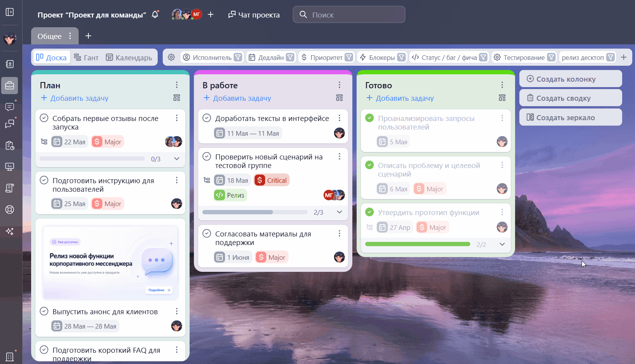Open Чат проекта

(x=254, y=15)
